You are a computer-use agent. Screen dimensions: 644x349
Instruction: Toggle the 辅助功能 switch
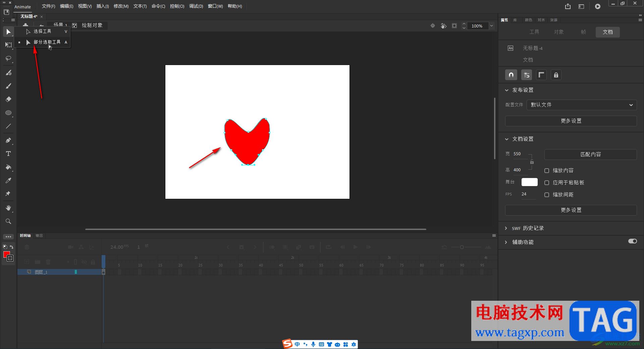point(633,241)
